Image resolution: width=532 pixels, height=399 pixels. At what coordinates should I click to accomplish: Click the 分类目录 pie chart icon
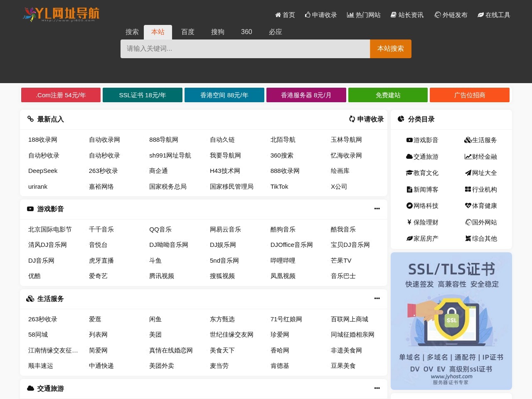pyautogui.click(x=400, y=119)
